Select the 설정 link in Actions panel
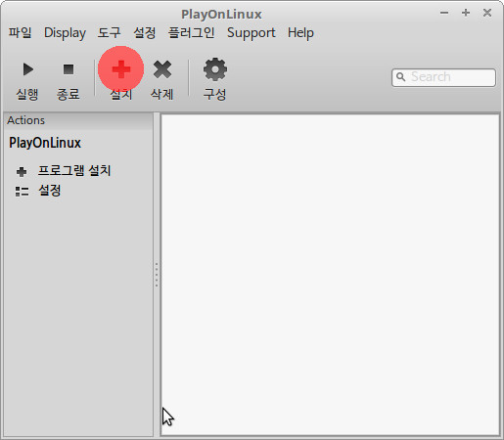 [x=50, y=191]
